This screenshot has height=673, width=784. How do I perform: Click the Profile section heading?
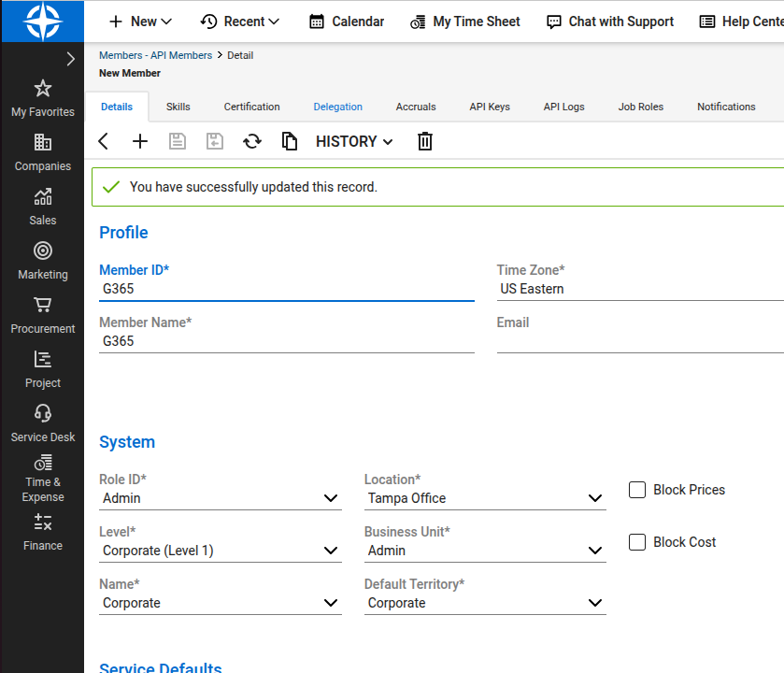coord(123,233)
